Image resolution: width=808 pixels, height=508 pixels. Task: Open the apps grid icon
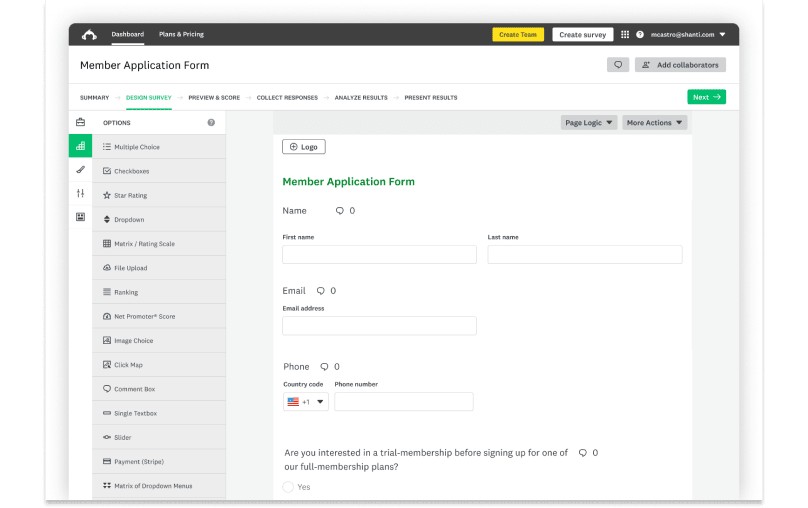[625, 34]
